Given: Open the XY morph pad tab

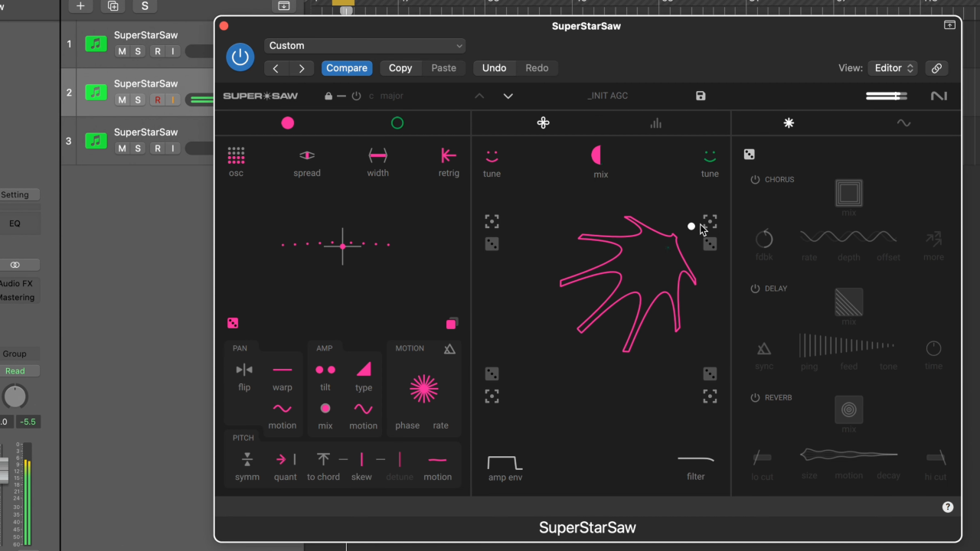Looking at the screenshot, I should pos(543,122).
